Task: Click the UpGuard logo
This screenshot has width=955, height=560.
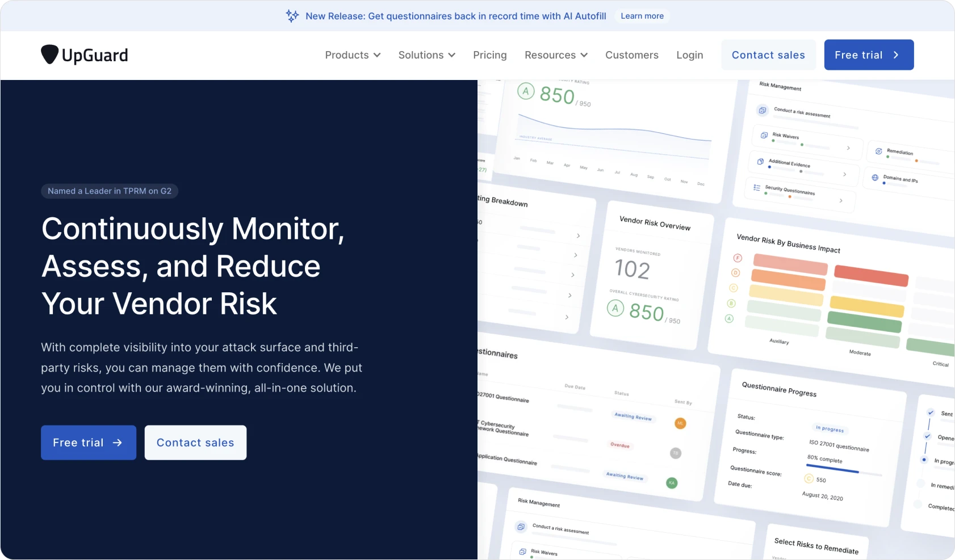Action: [84, 54]
